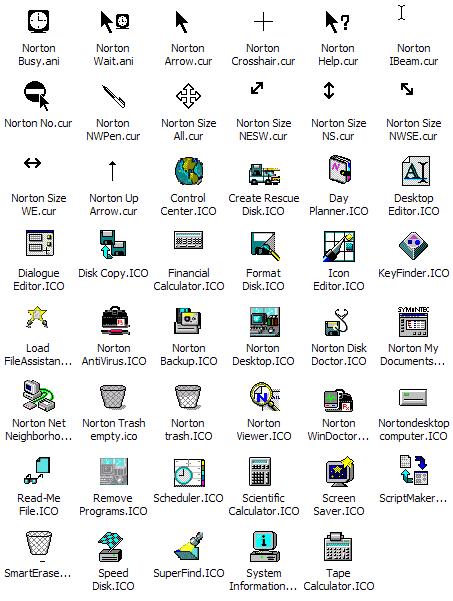Viewport: 453px width, 601px height.
Task: Select the Disk Copy.ICO floppy icon
Action: click(113, 244)
